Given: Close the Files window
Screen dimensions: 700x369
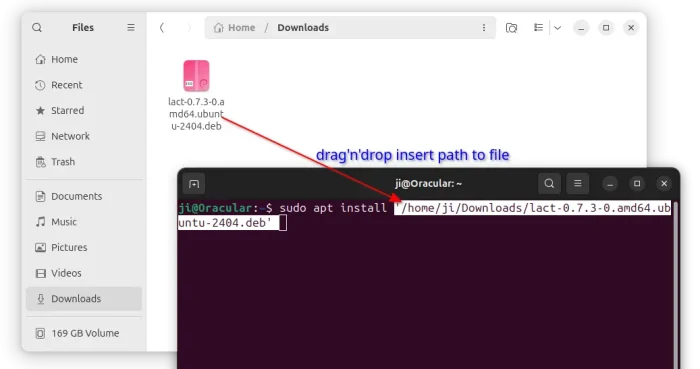Looking at the screenshot, I should (x=631, y=28).
